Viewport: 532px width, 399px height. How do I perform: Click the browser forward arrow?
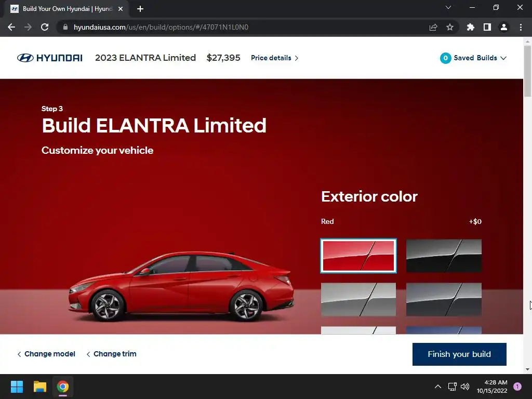pyautogui.click(x=28, y=27)
